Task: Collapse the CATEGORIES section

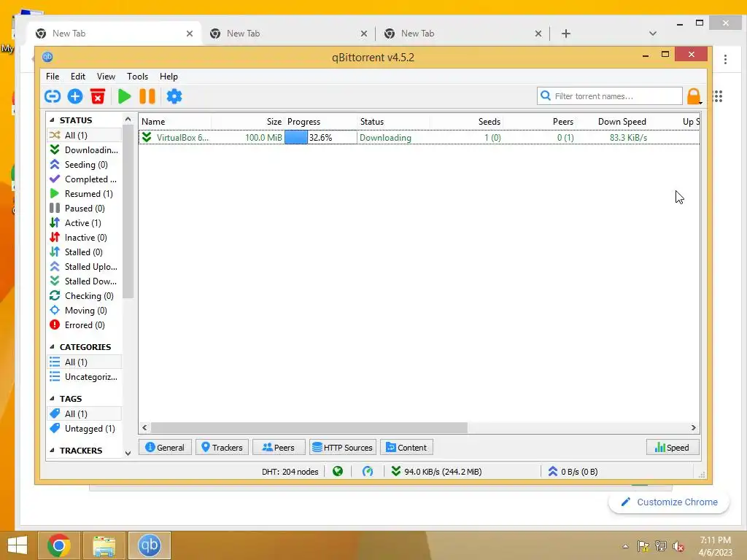Action: tap(52, 346)
